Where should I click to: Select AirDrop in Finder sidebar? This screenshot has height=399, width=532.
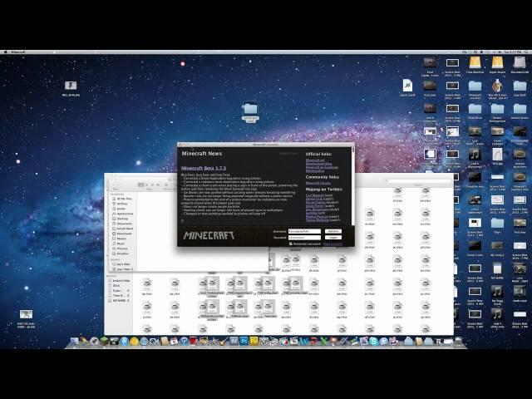click(x=120, y=204)
